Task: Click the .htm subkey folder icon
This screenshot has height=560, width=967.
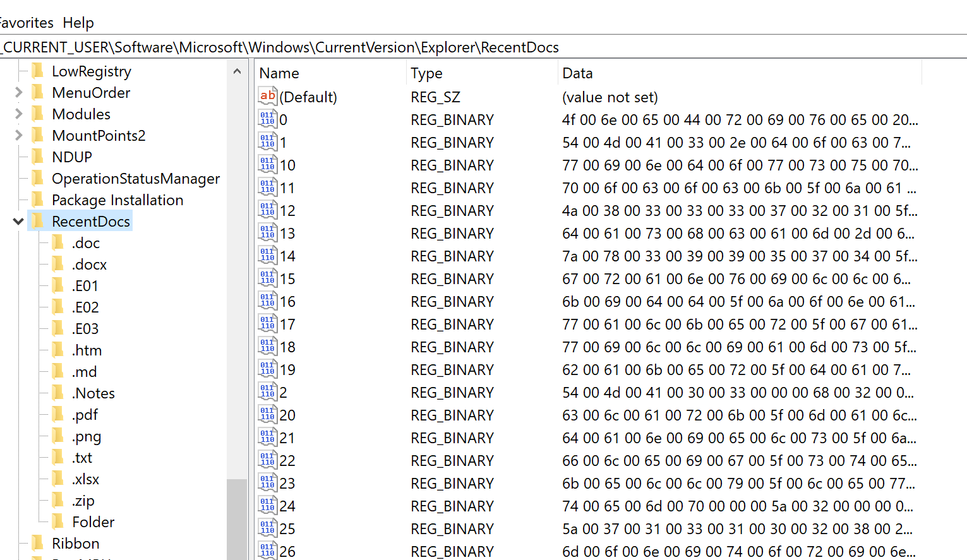Action: click(57, 349)
